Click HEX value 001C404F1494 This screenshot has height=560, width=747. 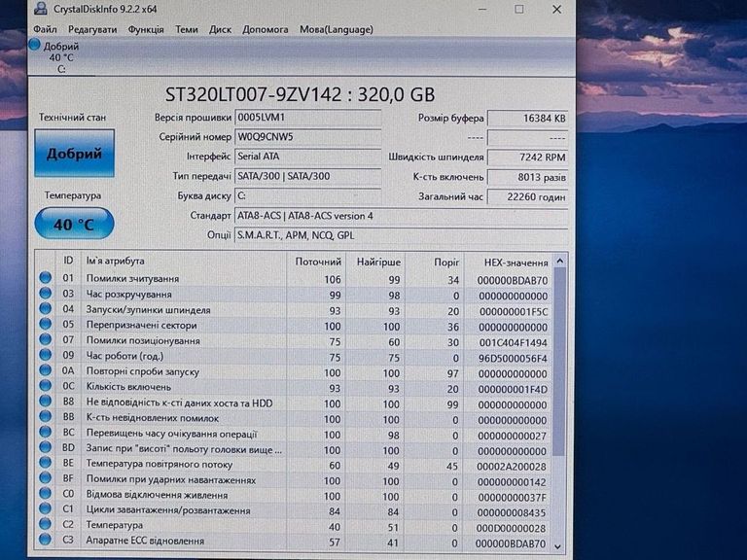[x=514, y=343]
